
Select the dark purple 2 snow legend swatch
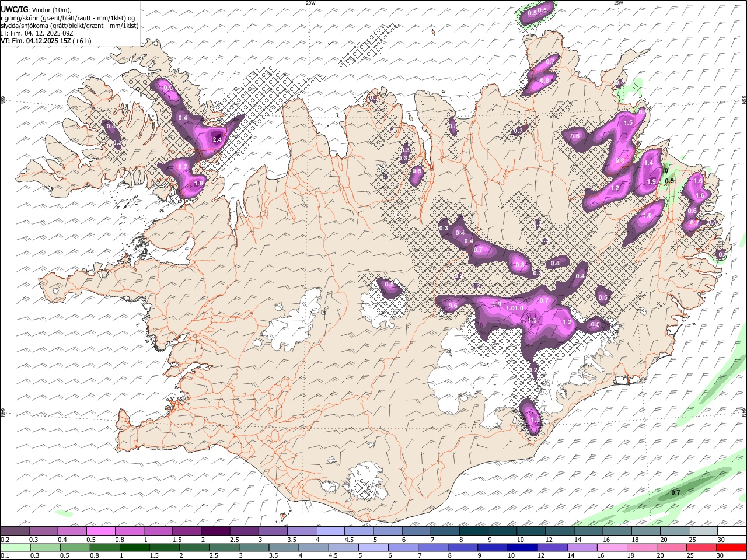coord(215,531)
